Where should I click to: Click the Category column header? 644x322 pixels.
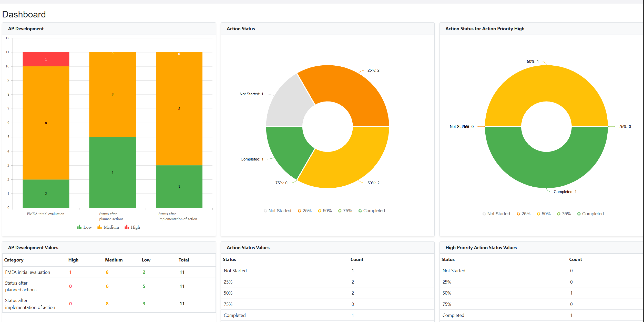14,260
